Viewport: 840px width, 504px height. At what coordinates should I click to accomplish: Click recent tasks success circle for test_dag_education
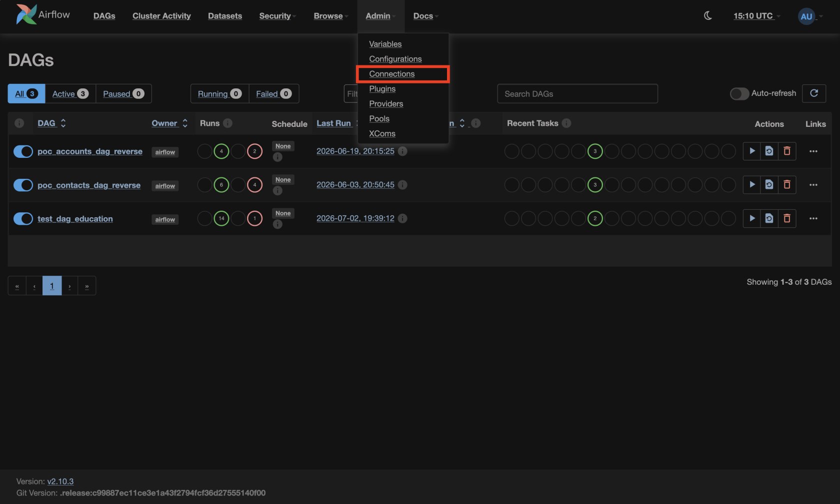[x=595, y=218]
